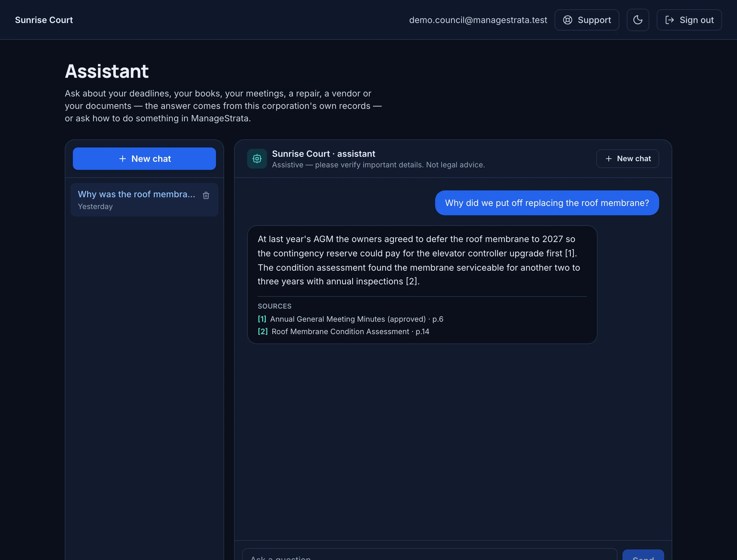Screen dimensions: 737x560
Task: Focus the Ask a question input field
Action: coord(430,555)
